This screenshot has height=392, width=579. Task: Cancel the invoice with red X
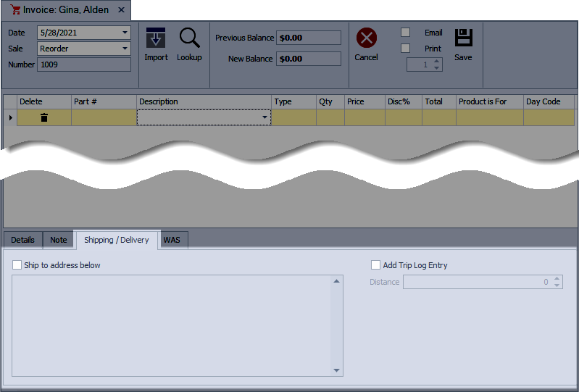tap(366, 38)
